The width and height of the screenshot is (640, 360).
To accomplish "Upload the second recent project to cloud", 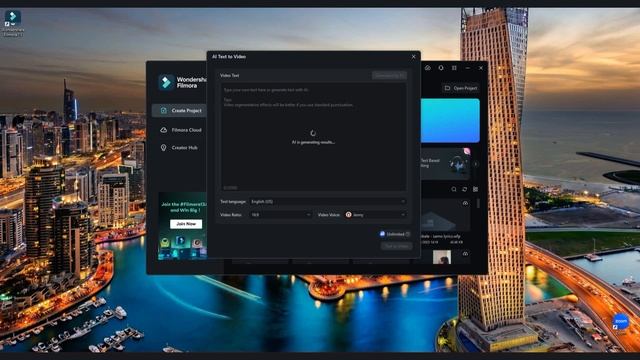I will (x=465, y=254).
